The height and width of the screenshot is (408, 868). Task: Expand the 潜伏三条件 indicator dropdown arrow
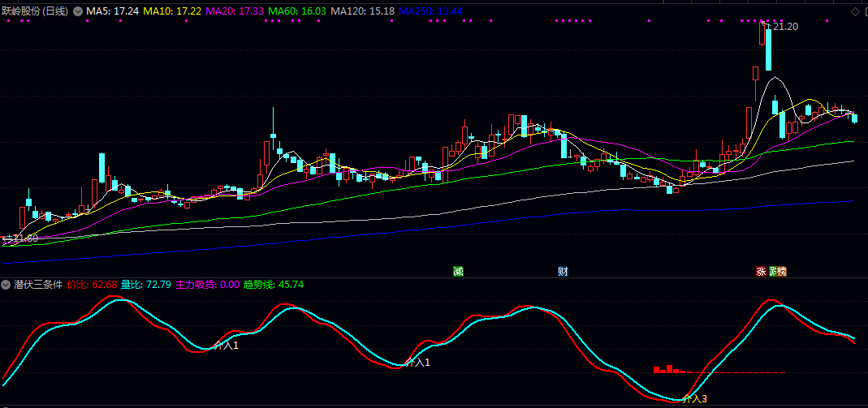point(6,285)
